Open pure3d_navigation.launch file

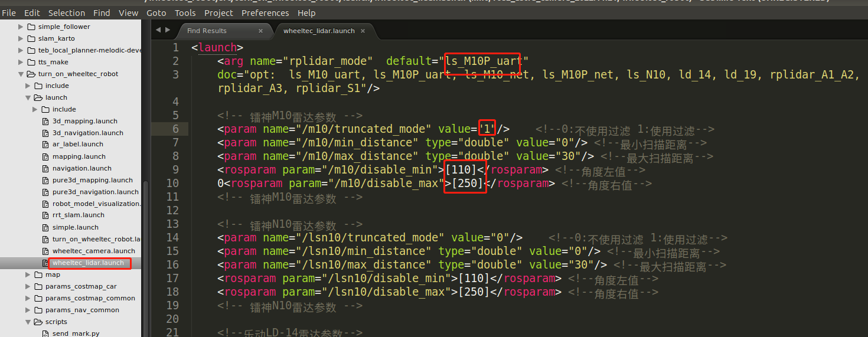pyautogui.click(x=96, y=192)
